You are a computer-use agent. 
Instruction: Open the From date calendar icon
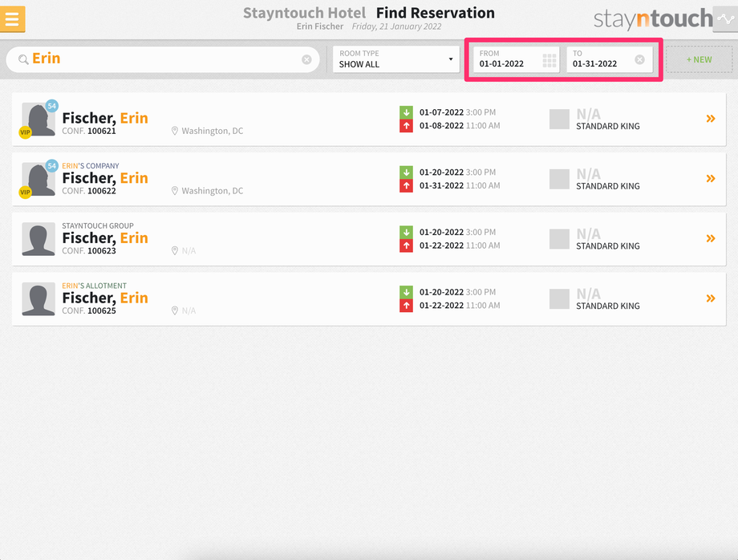pos(549,60)
